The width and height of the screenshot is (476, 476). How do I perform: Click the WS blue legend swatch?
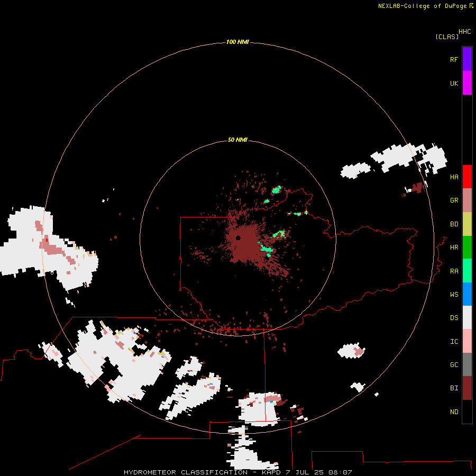(x=467, y=294)
